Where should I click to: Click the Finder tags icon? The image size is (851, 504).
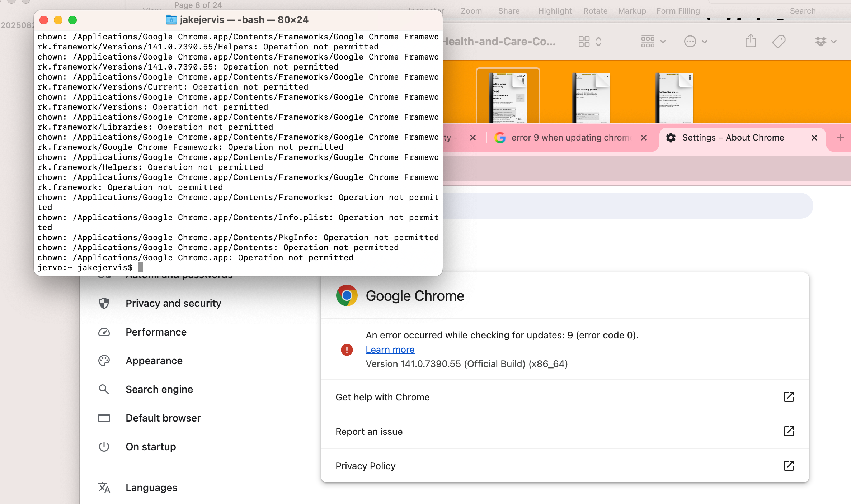coord(779,41)
